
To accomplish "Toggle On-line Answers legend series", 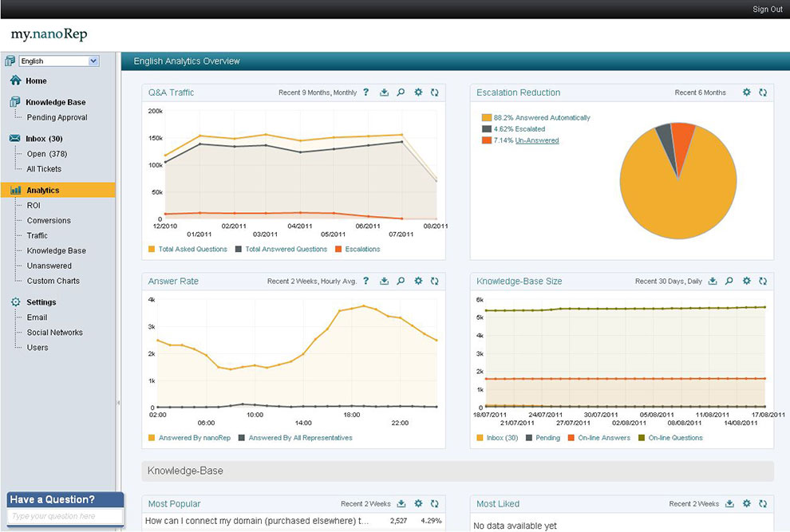I will coord(599,438).
